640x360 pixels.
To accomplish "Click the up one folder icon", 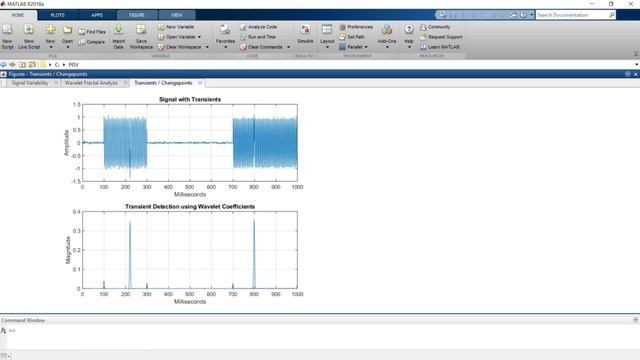I will [22, 64].
